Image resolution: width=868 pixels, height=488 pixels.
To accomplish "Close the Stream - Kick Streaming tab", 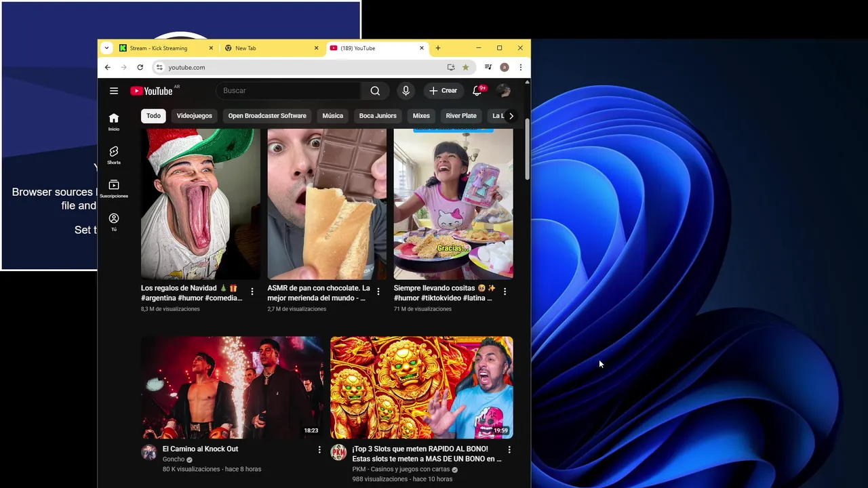I will click(211, 48).
